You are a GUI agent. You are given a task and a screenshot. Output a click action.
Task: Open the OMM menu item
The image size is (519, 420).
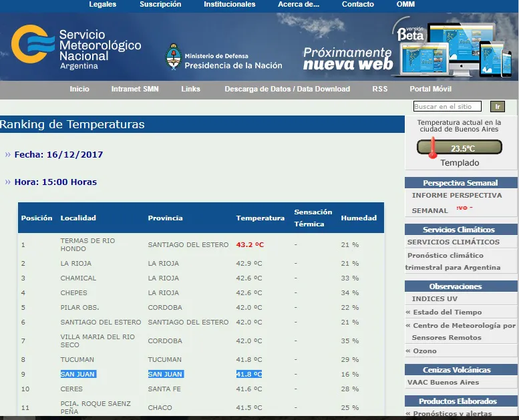405,4
